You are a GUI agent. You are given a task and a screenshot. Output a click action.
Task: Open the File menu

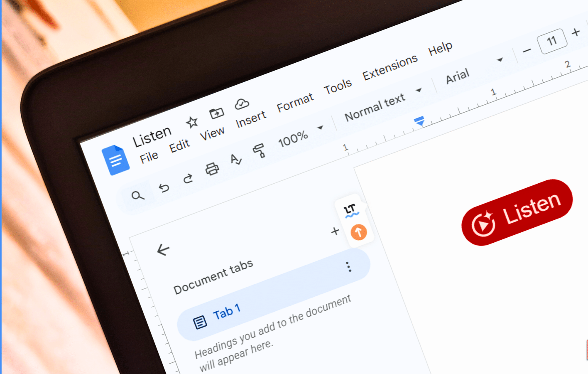(x=149, y=157)
